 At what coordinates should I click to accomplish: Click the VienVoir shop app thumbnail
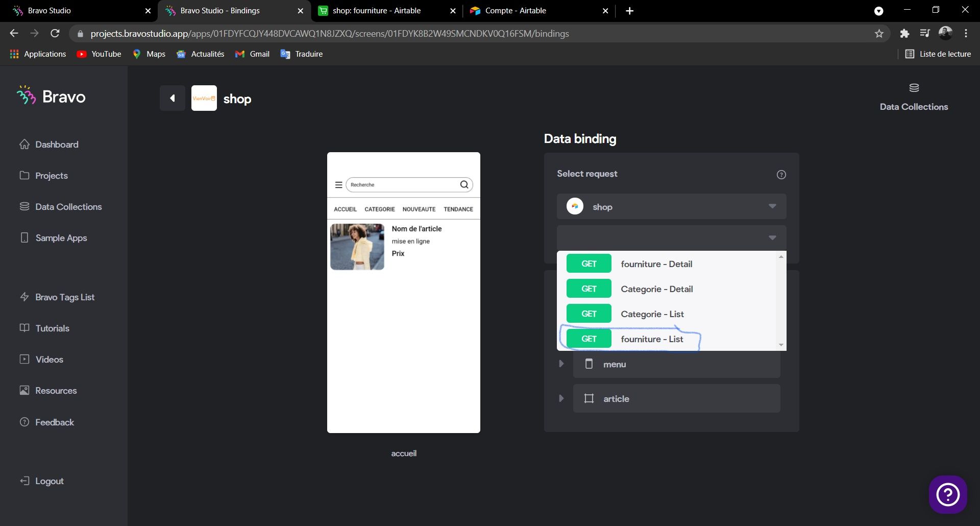(x=204, y=98)
